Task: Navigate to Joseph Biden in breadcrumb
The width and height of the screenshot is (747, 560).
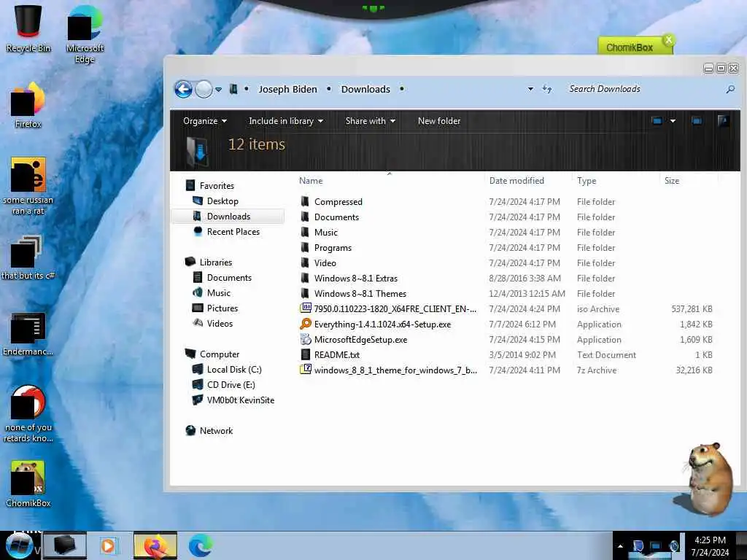Action: coord(287,89)
